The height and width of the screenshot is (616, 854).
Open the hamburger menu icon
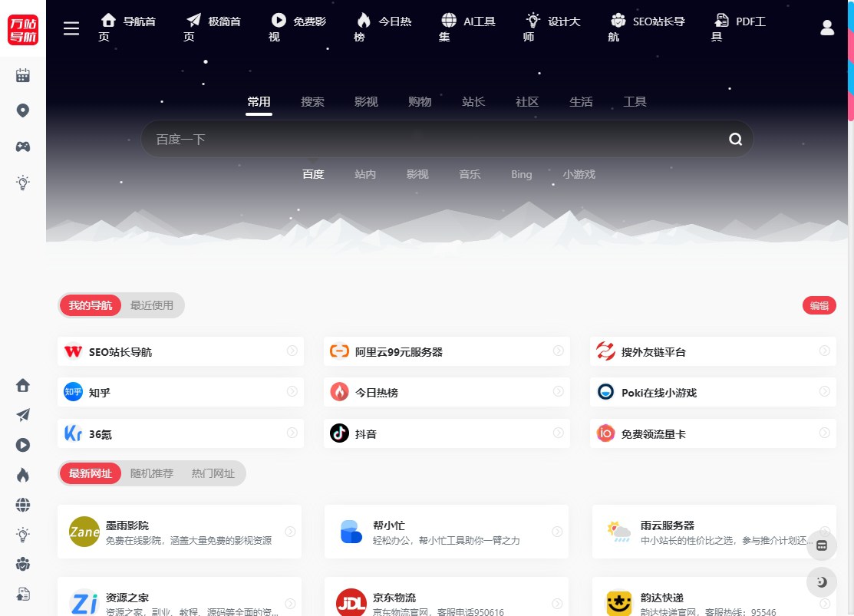click(x=71, y=28)
